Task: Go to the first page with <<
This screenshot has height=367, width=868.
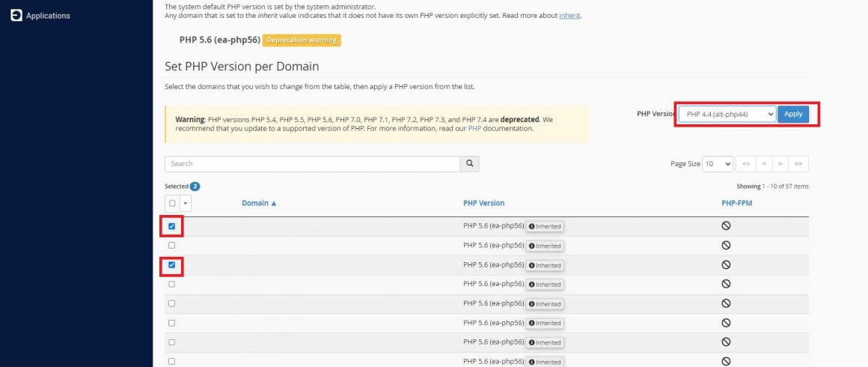Action: point(745,164)
